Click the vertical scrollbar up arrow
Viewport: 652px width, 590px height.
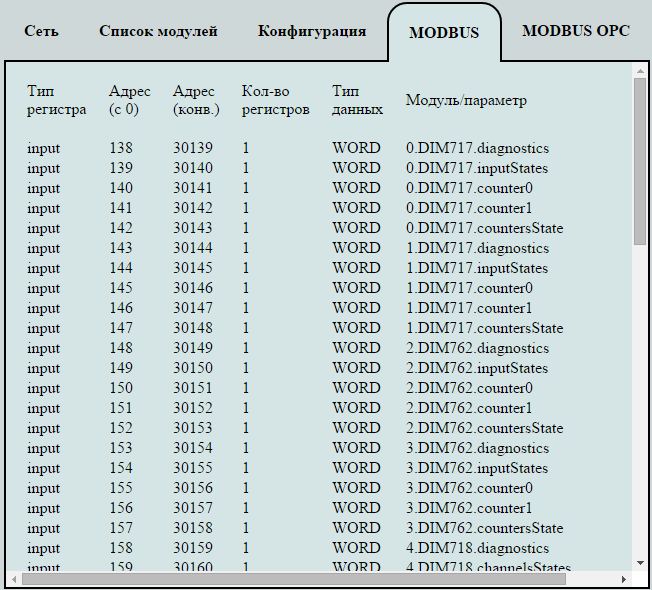tap(640, 71)
